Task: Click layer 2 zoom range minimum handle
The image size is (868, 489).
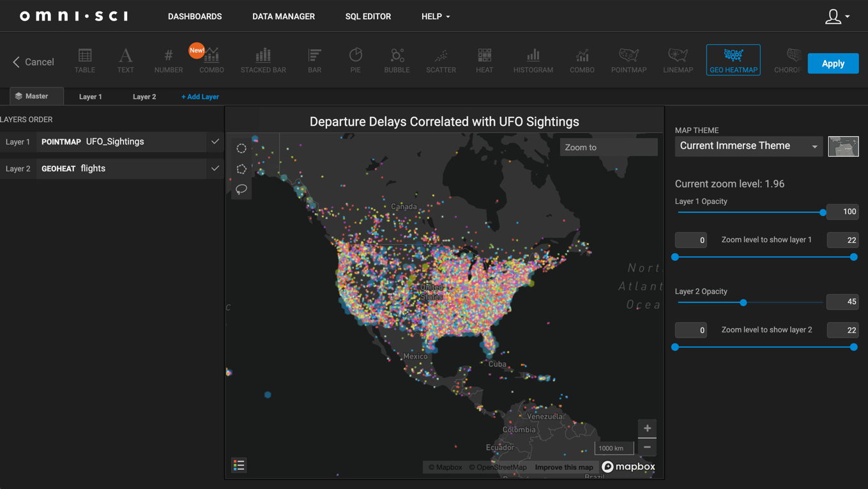Action: 675,347
